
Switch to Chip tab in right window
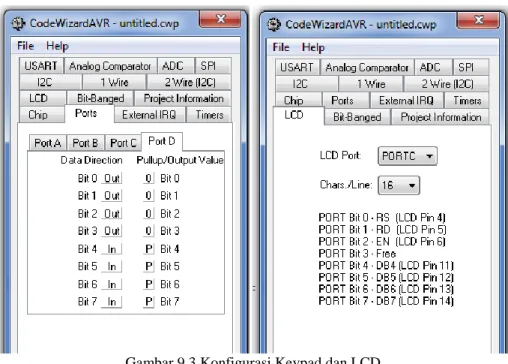[x=298, y=100]
